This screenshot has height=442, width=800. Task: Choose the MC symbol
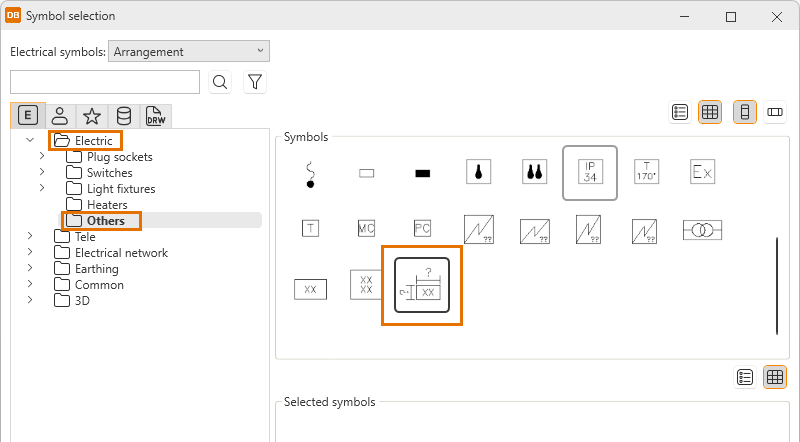pos(366,229)
